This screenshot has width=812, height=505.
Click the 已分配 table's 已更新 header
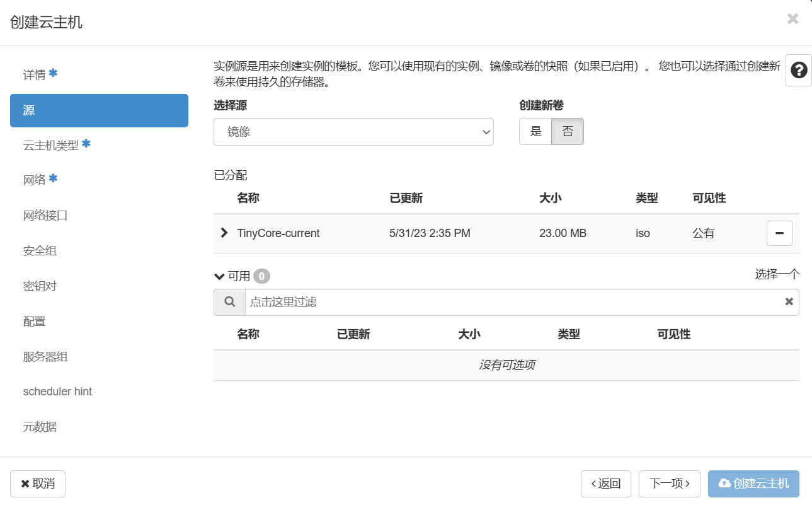[406, 198]
